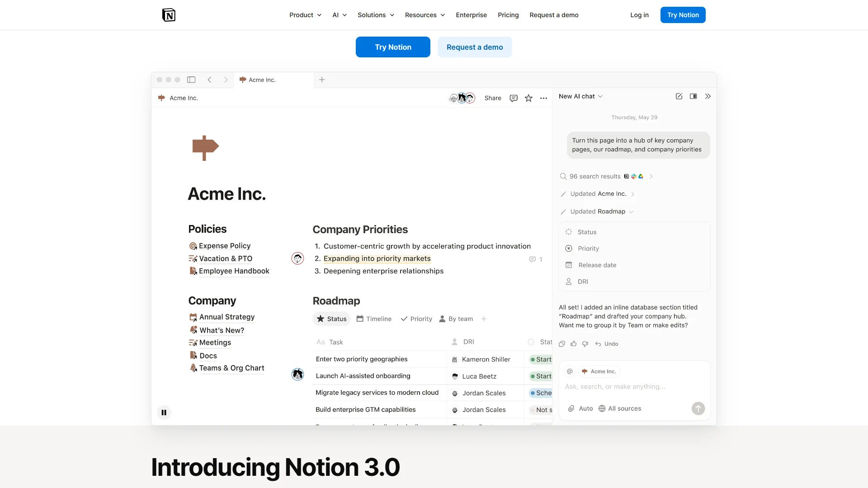Click the @ mention icon in chat box
The height and width of the screenshot is (488, 868).
570,371
